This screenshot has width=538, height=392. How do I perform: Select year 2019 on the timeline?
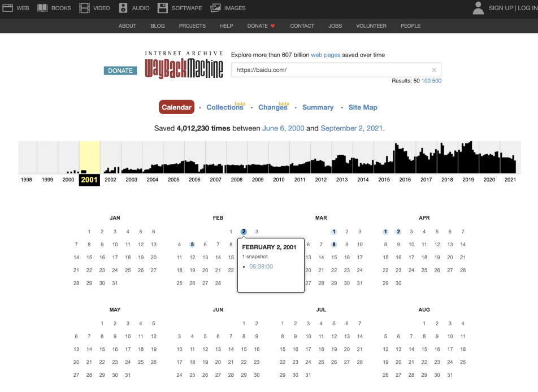468,180
